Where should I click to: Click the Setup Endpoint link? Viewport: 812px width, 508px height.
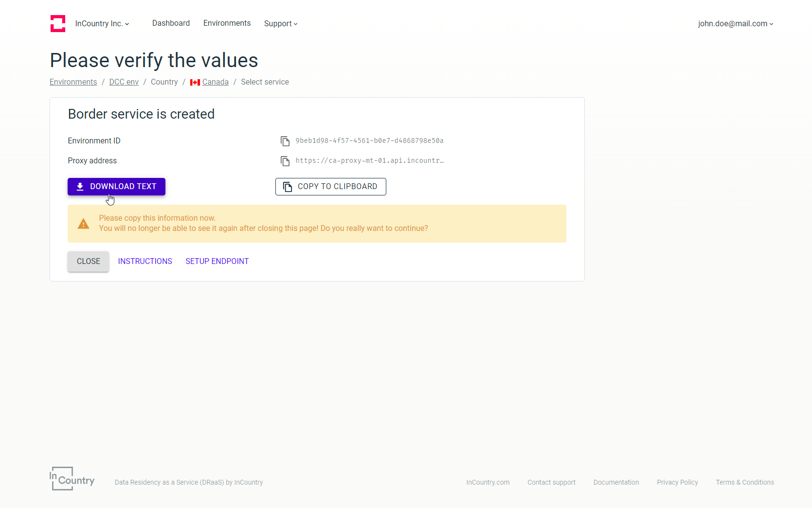[217, 262]
